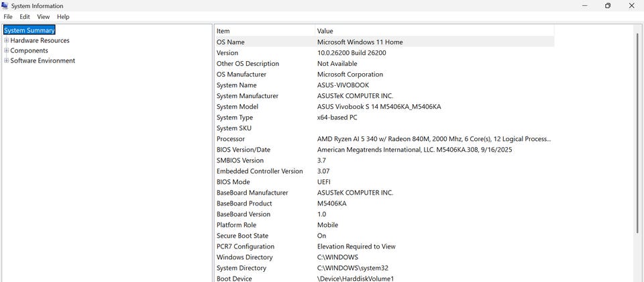The height and width of the screenshot is (282, 644).
Task: Restore down the System Information window
Action: click(608, 6)
